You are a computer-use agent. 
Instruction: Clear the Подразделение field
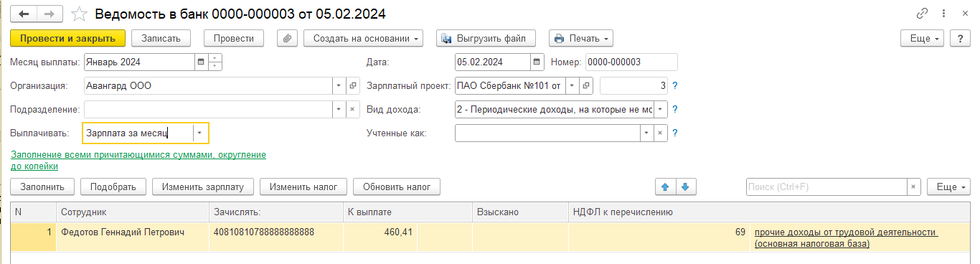click(352, 110)
